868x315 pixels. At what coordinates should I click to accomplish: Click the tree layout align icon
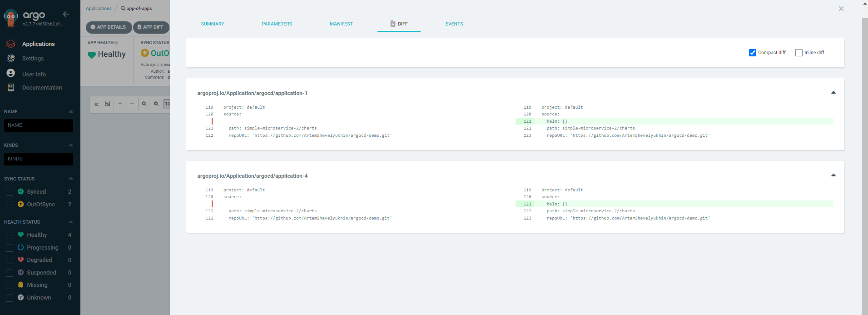coord(97,104)
